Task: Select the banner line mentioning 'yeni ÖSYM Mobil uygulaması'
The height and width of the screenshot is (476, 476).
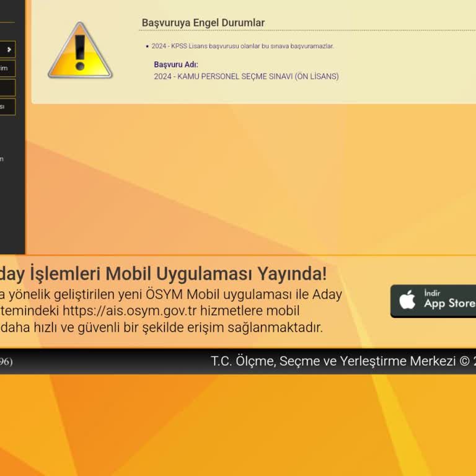Action: (171, 294)
